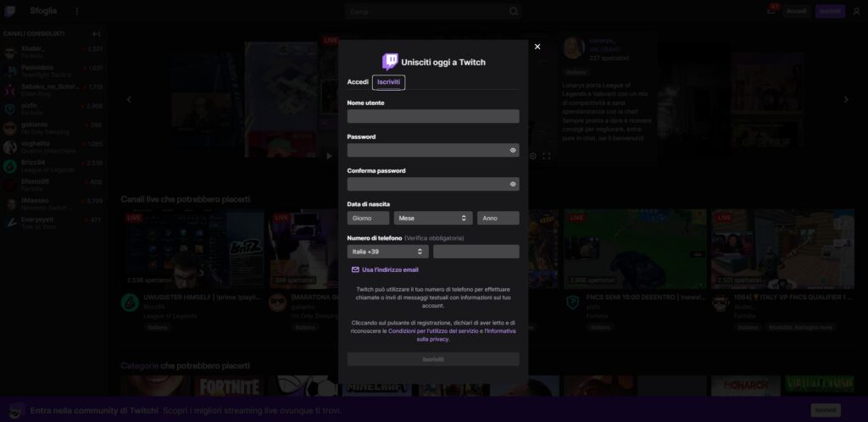Open Sabaku_no_Sutor channel in the sidebar

click(x=53, y=91)
